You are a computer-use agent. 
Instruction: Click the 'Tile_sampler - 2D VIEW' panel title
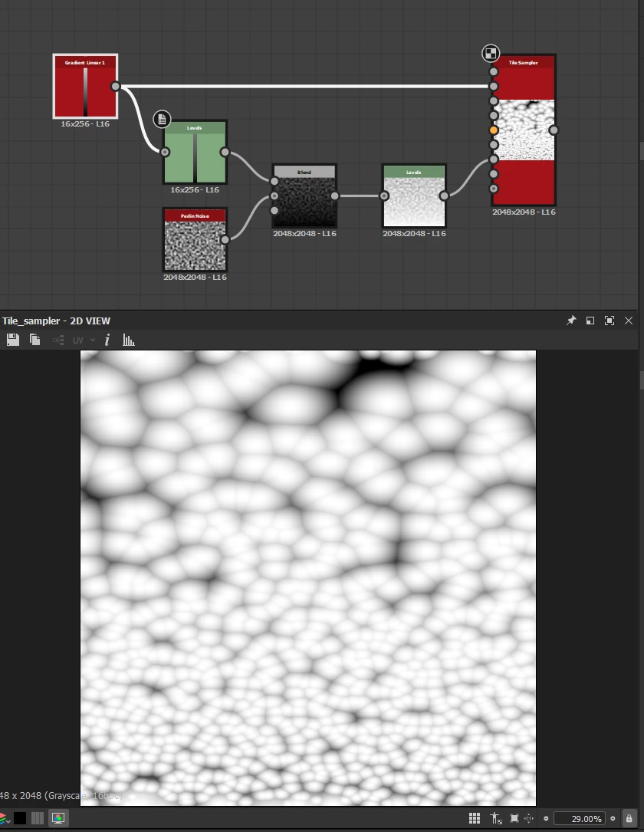(56, 321)
